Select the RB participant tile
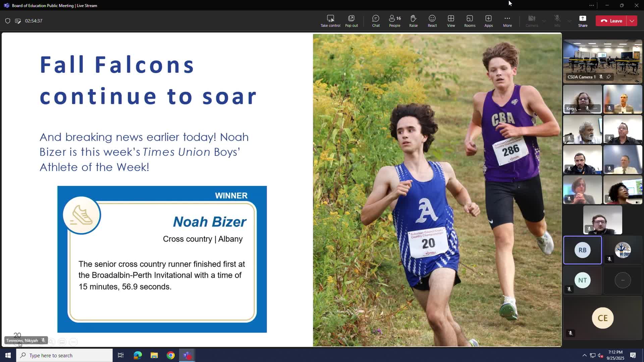The height and width of the screenshot is (362, 644). point(582,250)
